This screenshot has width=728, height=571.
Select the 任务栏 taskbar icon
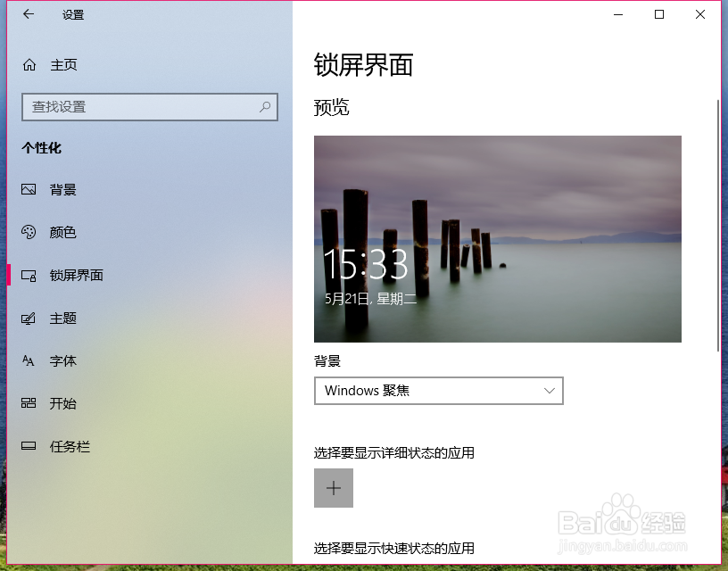[x=30, y=446]
